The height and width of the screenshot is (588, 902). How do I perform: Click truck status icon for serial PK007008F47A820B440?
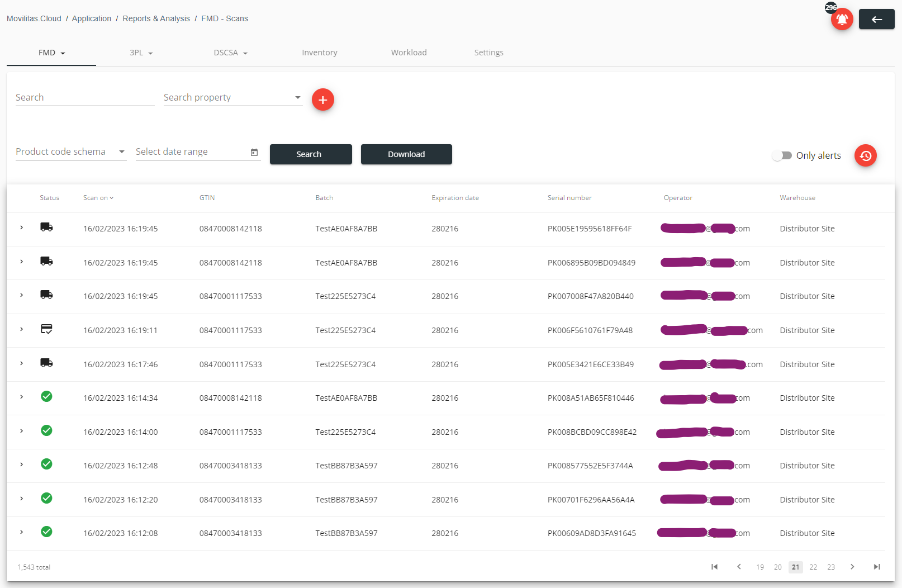(46, 295)
